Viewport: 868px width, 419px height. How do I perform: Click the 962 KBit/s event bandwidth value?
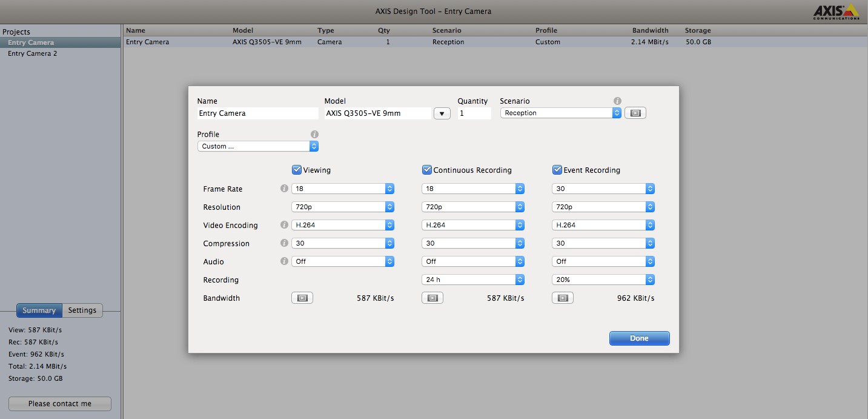(635, 298)
